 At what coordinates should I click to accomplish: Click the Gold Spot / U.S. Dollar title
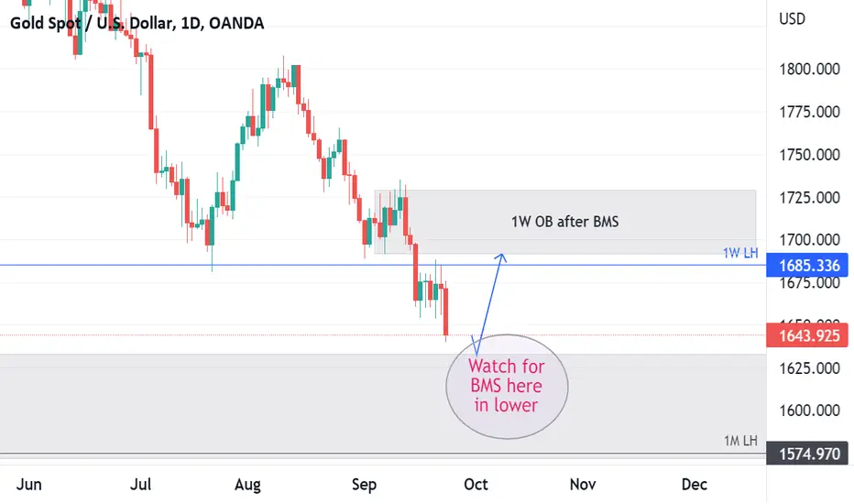(x=137, y=23)
